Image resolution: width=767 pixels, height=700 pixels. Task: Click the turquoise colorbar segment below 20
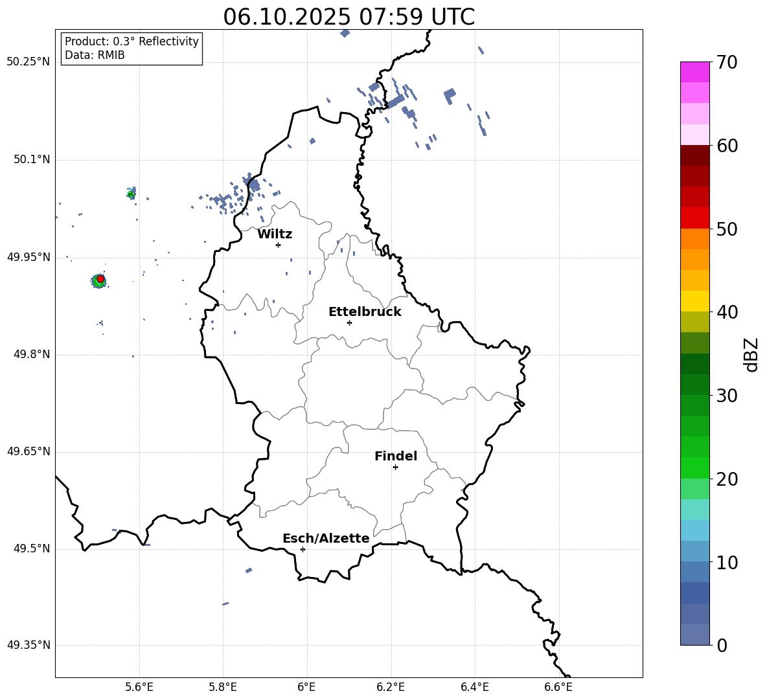694,510
